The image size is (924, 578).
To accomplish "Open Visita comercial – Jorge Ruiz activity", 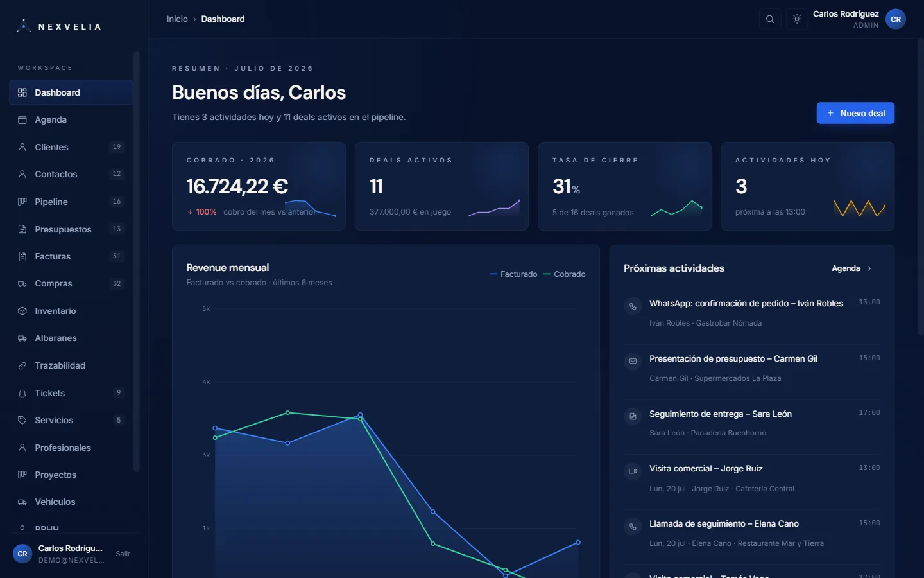I will click(752, 478).
